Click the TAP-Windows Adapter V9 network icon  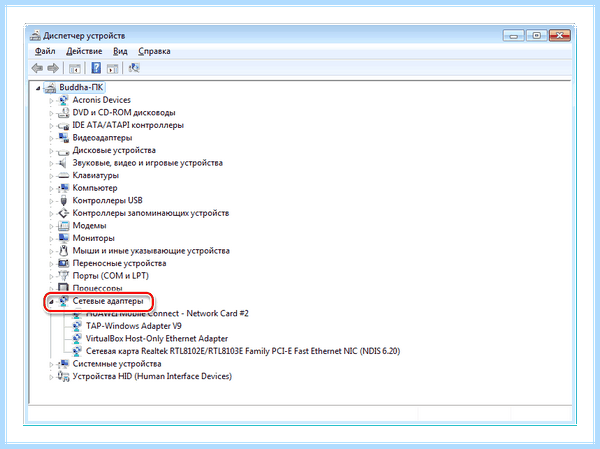click(x=77, y=327)
